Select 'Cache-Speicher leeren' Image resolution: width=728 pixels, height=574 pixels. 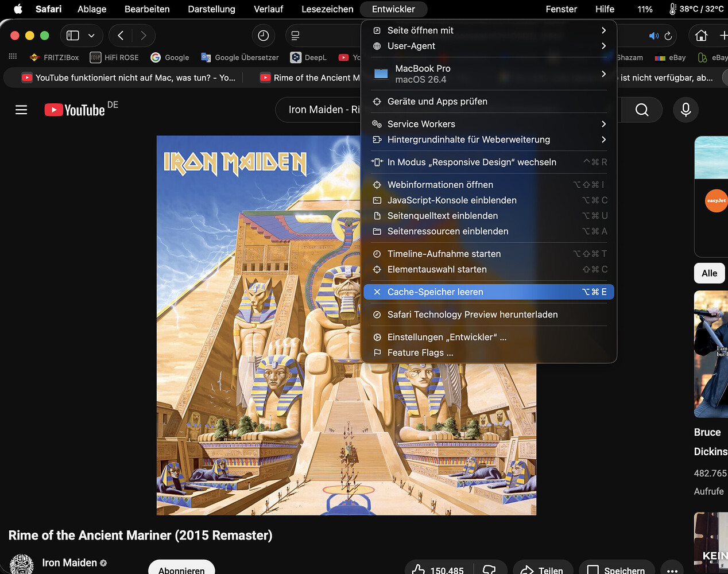(489, 292)
